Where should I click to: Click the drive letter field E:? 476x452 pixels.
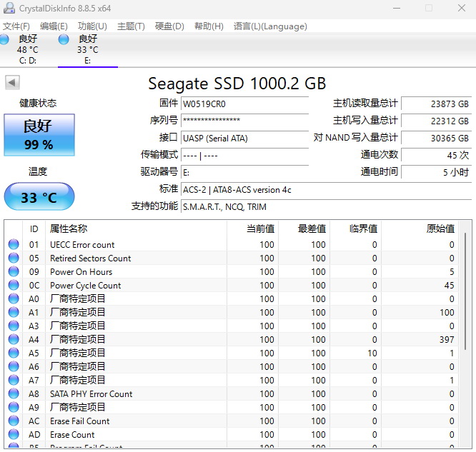click(x=244, y=172)
